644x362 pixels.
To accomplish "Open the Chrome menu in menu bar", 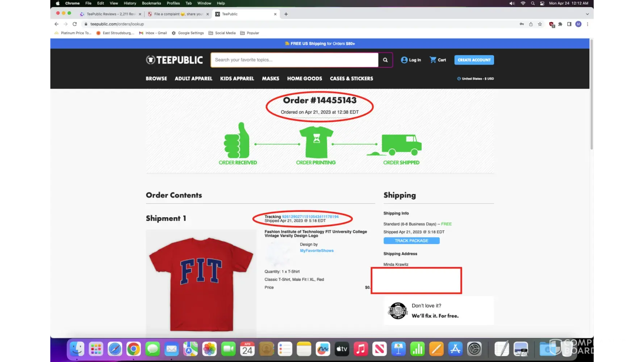I will (x=72, y=3).
